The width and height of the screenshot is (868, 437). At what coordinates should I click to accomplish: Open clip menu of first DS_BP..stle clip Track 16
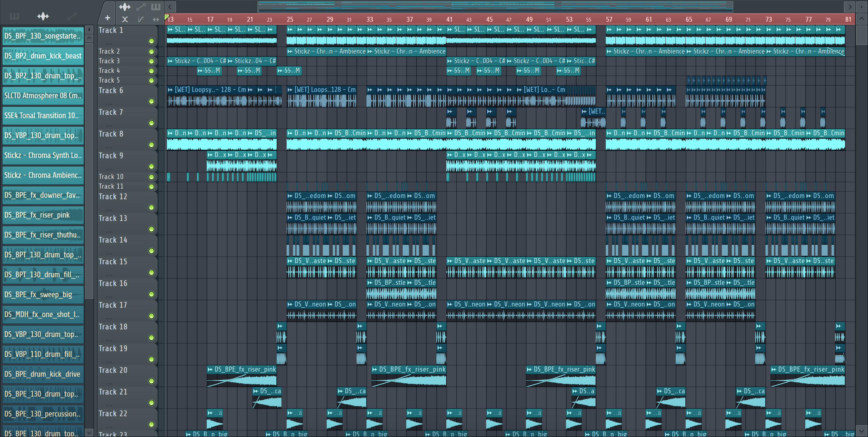tap(370, 283)
